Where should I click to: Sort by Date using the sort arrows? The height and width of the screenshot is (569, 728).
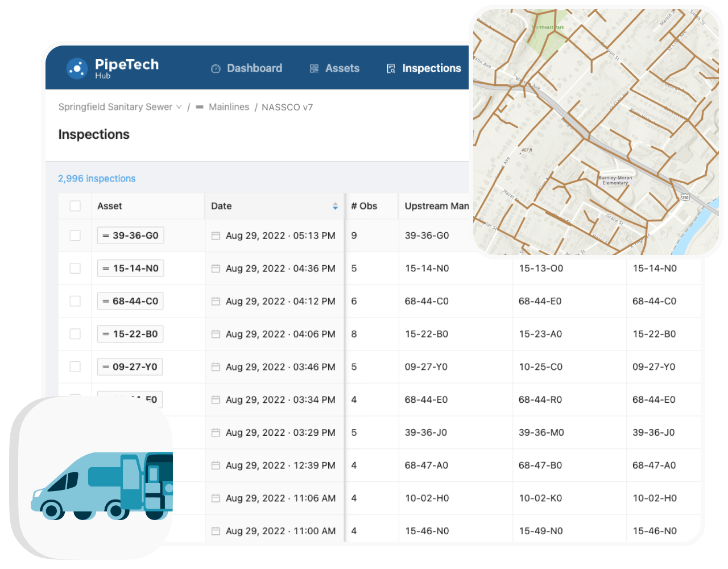coord(335,206)
